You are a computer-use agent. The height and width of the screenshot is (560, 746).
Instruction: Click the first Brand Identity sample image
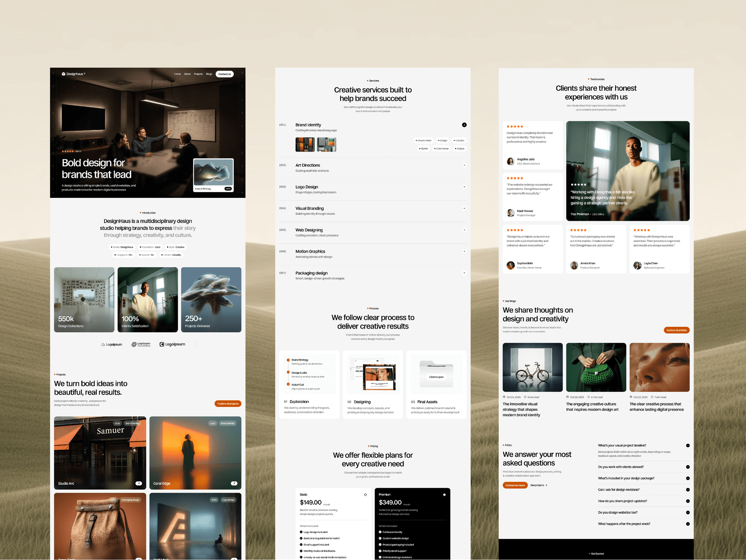click(305, 145)
